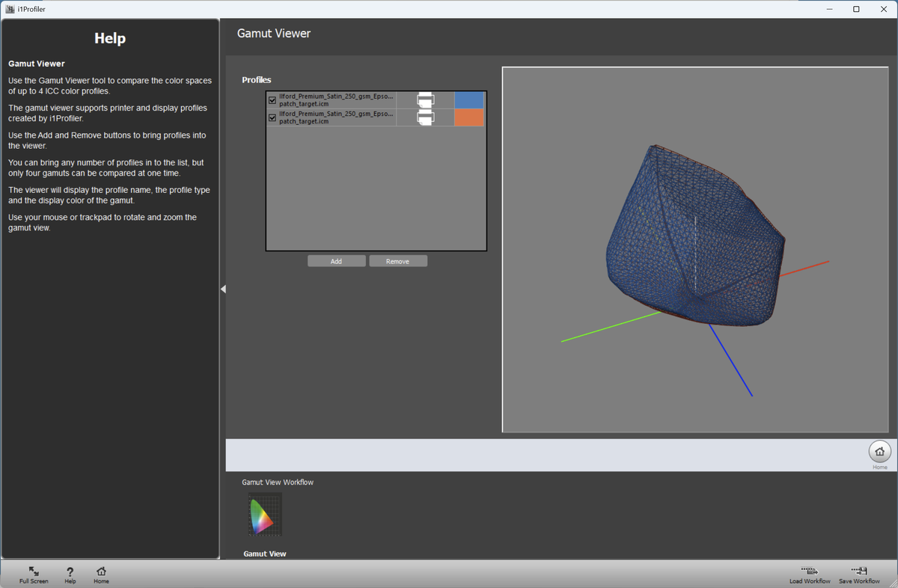Click the i1Profiler app icon in title bar
898x588 pixels.
tap(10, 9)
